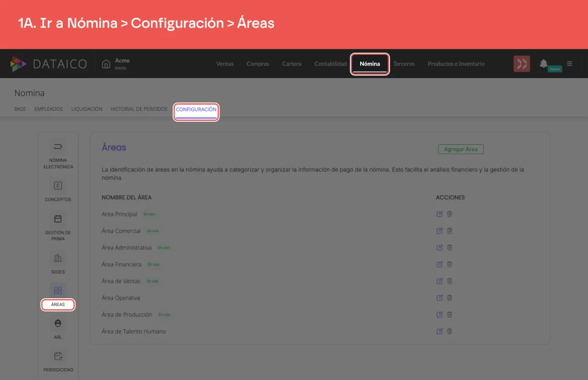The image size is (588, 380).
Task: Delete the Área Operativa row
Action: 450,298
